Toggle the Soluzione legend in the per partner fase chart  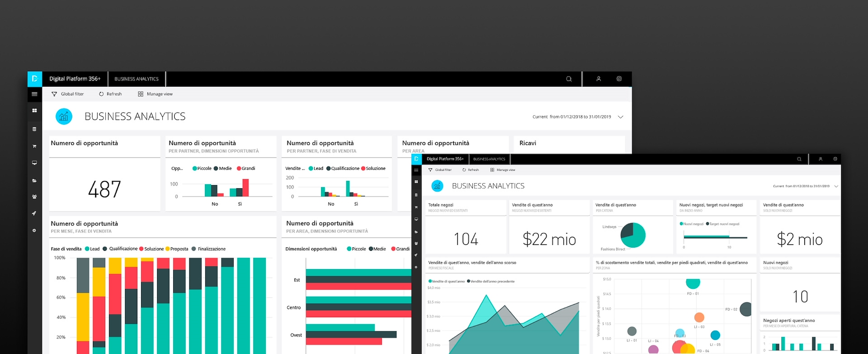coord(373,169)
